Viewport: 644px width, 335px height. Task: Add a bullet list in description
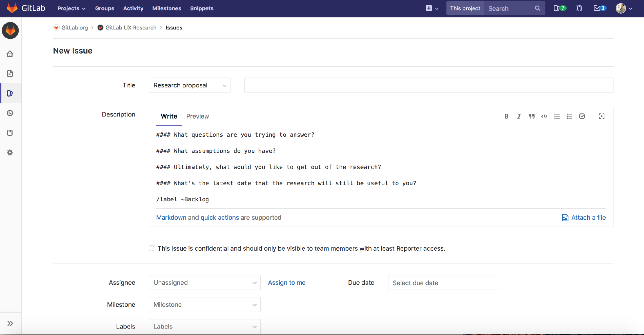[x=557, y=116]
